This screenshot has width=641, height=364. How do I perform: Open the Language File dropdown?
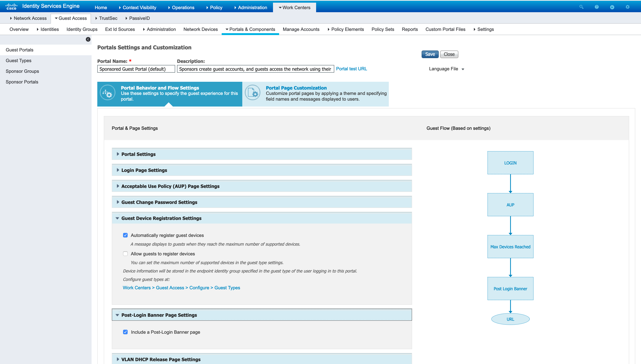tap(446, 69)
